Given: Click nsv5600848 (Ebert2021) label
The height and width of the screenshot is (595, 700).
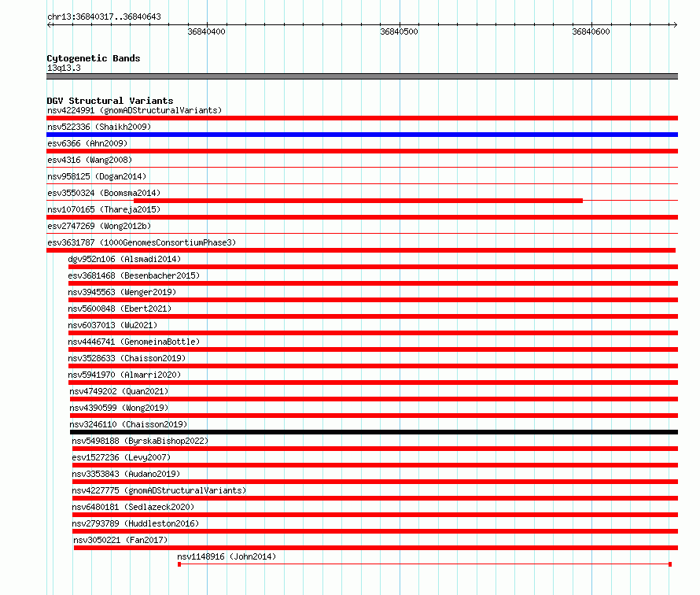Looking at the screenshot, I should tap(120, 309).
